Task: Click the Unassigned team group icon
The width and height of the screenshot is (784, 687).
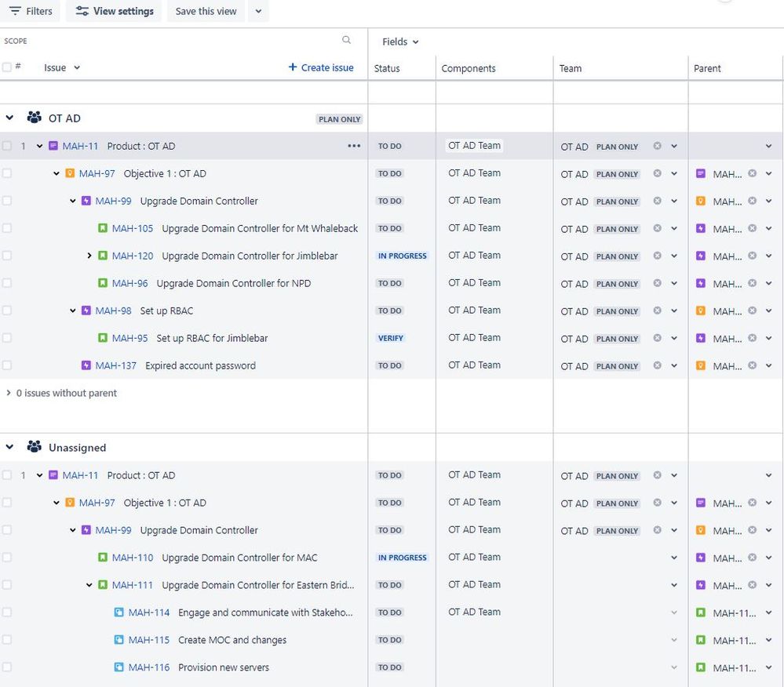Action: 34,447
